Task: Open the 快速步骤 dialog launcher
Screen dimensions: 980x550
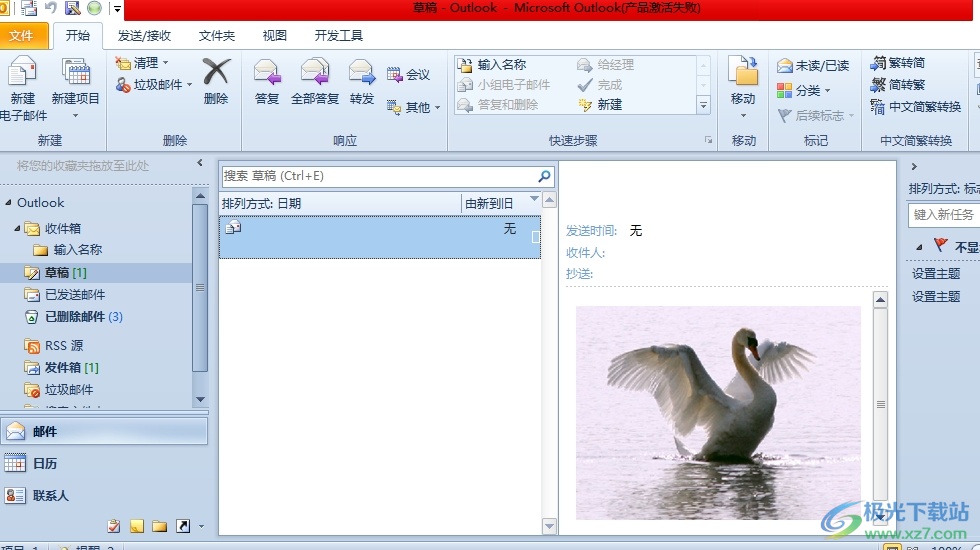Action: 708,140
